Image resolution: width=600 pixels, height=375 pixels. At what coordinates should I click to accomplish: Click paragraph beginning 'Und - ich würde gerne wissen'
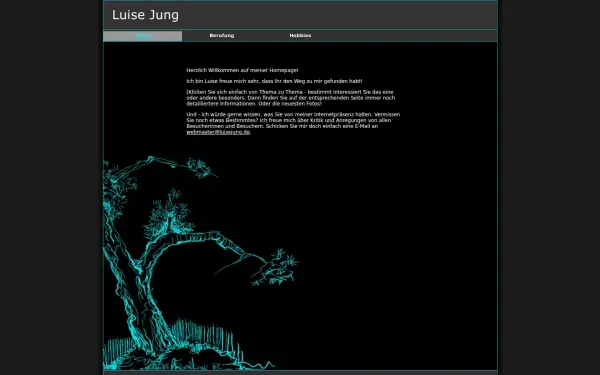click(293, 123)
